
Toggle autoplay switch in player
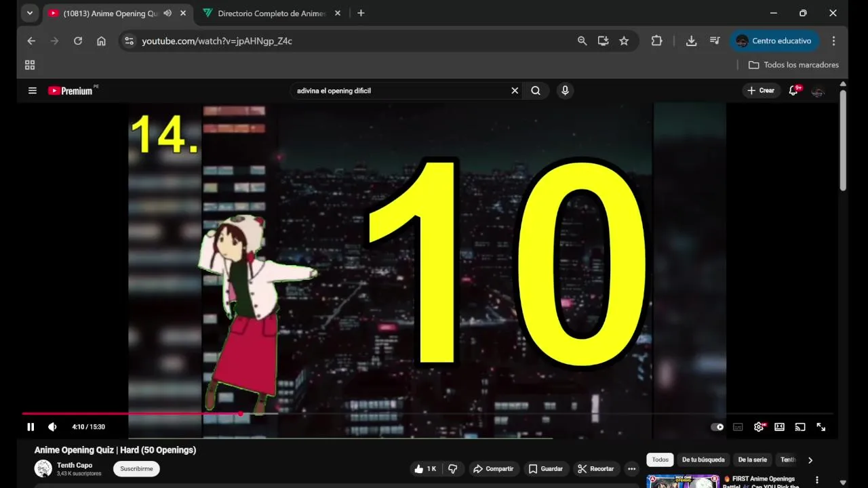click(717, 427)
